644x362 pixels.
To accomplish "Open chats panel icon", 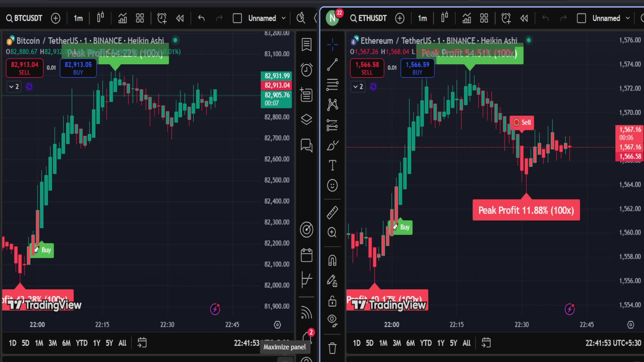I will click(x=306, y=145).
